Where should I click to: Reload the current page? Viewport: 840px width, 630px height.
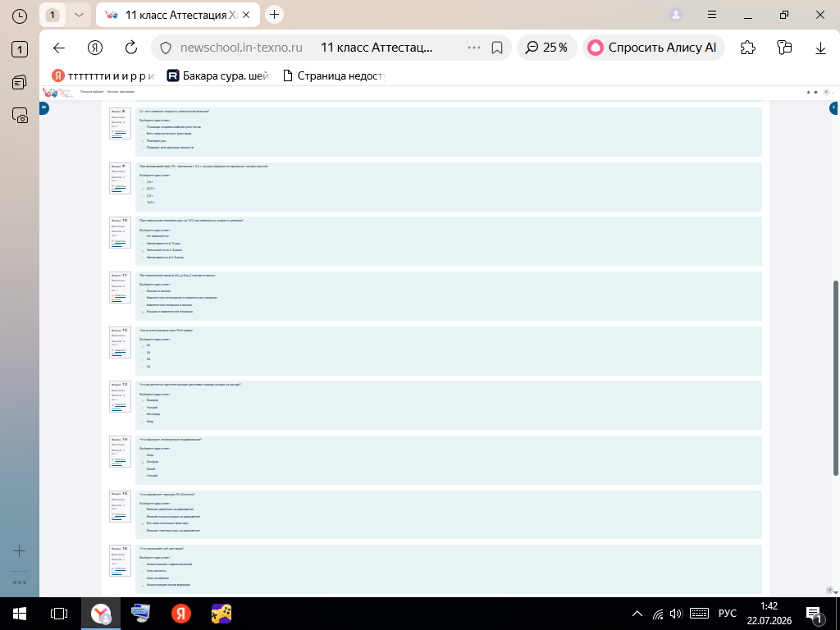(x=131, y=48)
